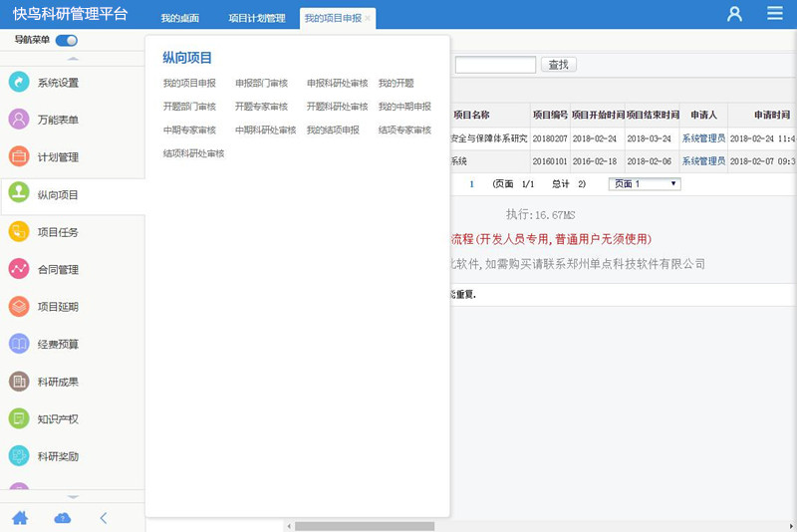The width and height of the screenshot is (797, 532).
Task: Click the 知识产权 green icon
Action: [19, 418]
